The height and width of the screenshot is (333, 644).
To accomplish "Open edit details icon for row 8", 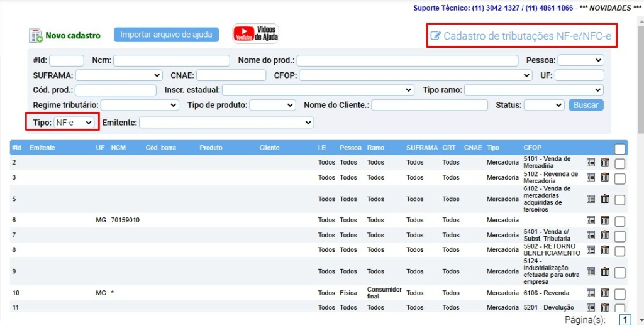I will coord(591,250).
